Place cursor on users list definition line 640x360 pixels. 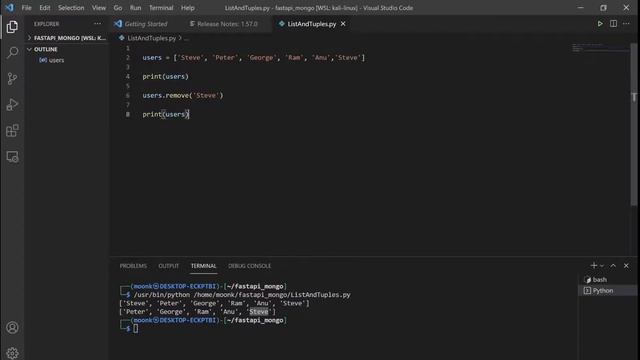pos(253,58)
